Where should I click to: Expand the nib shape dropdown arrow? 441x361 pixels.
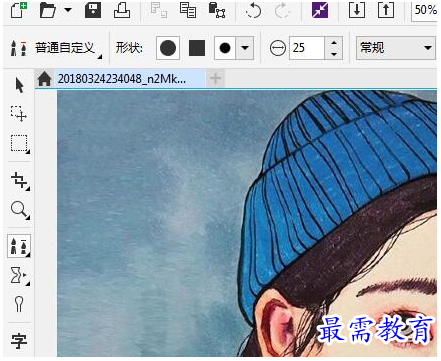click(x=245, y=48)
